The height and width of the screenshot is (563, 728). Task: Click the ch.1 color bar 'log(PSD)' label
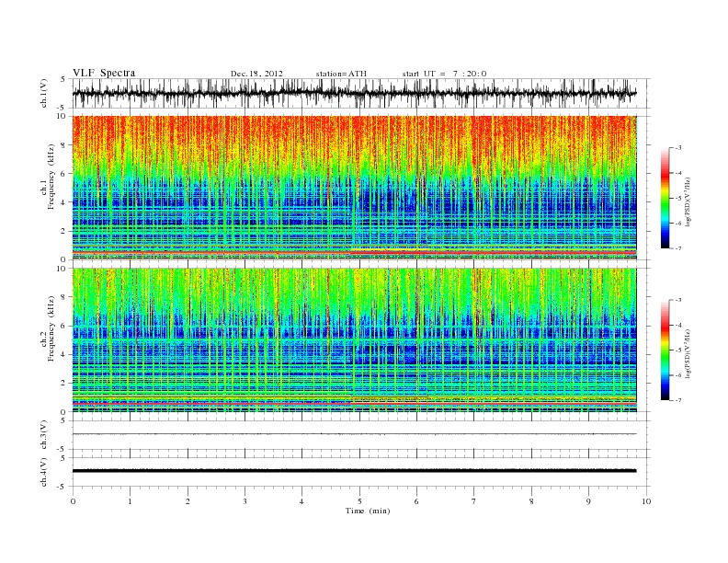pyautogui.click(x=688, y=201)
